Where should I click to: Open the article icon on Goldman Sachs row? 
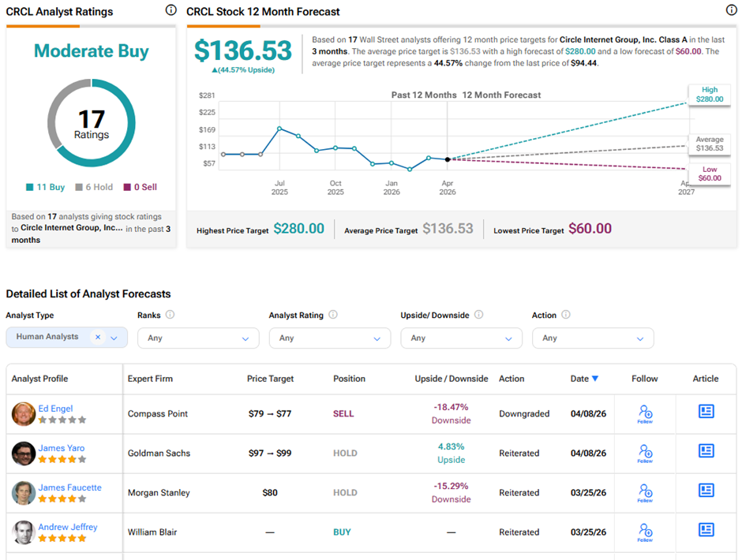pos(706,451)
